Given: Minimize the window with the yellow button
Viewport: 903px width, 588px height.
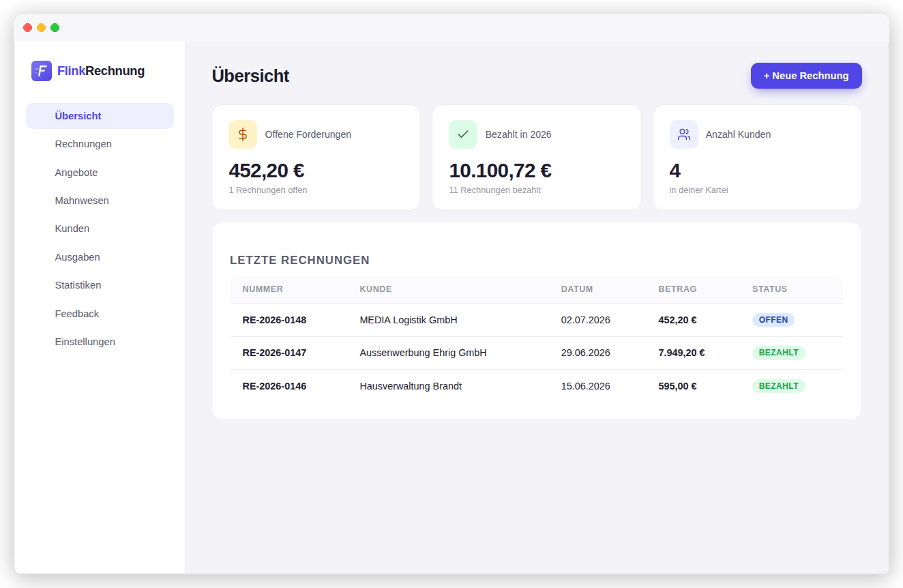Looking at the screenshot, I should [41, 28].
